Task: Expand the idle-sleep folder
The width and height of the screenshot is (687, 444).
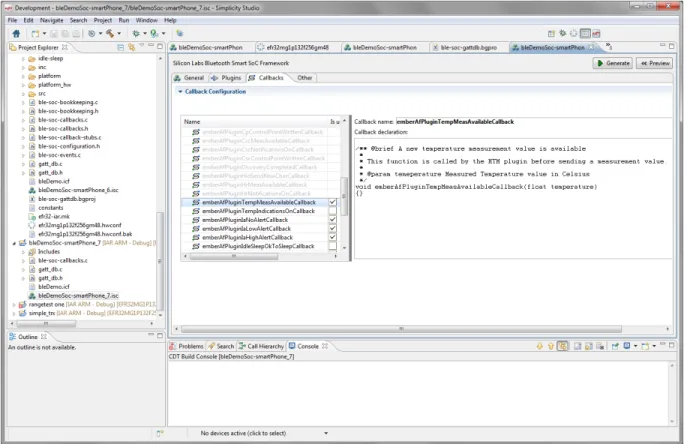Action: (23, 58)
